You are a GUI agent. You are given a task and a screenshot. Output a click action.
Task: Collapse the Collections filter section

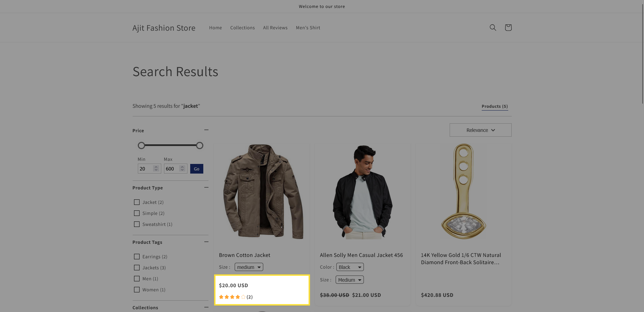[x=206, y=307]
